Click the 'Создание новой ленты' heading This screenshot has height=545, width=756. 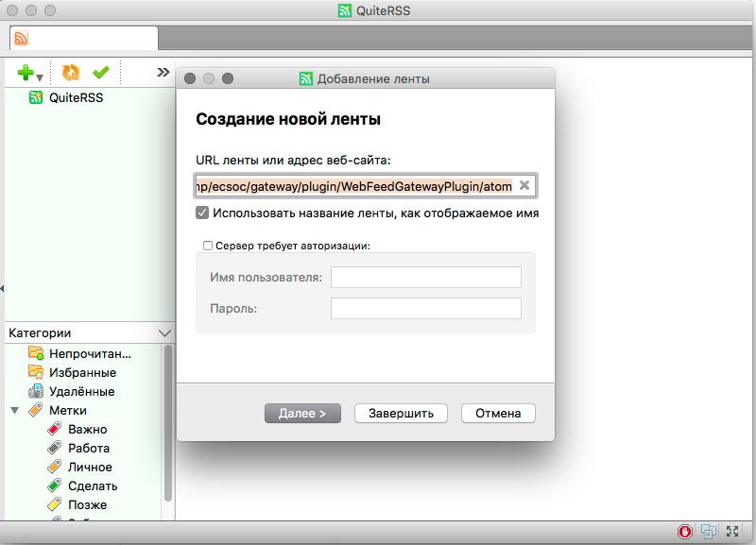point(288,119)
